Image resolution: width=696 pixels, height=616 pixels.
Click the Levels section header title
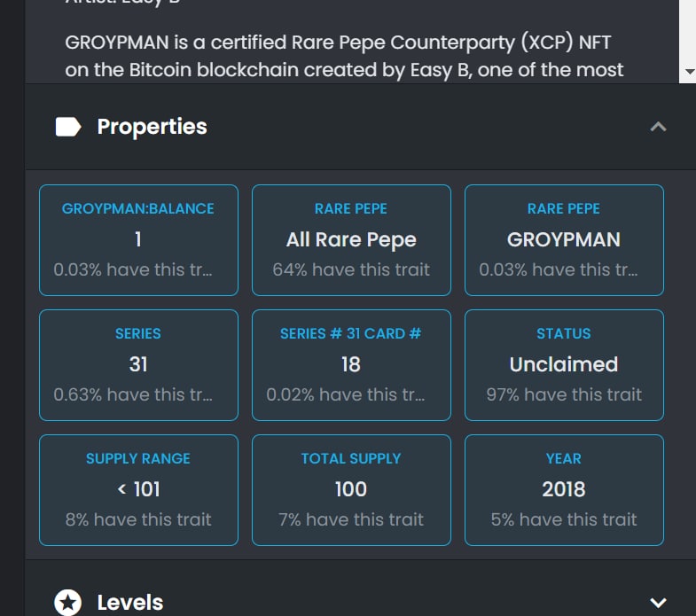coord(129,603)
